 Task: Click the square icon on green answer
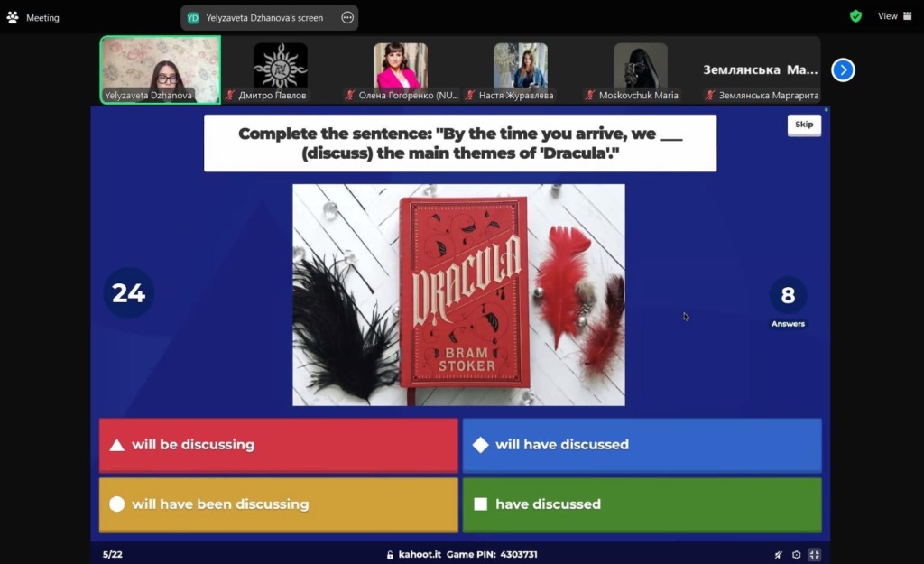(x=480, y=504)
